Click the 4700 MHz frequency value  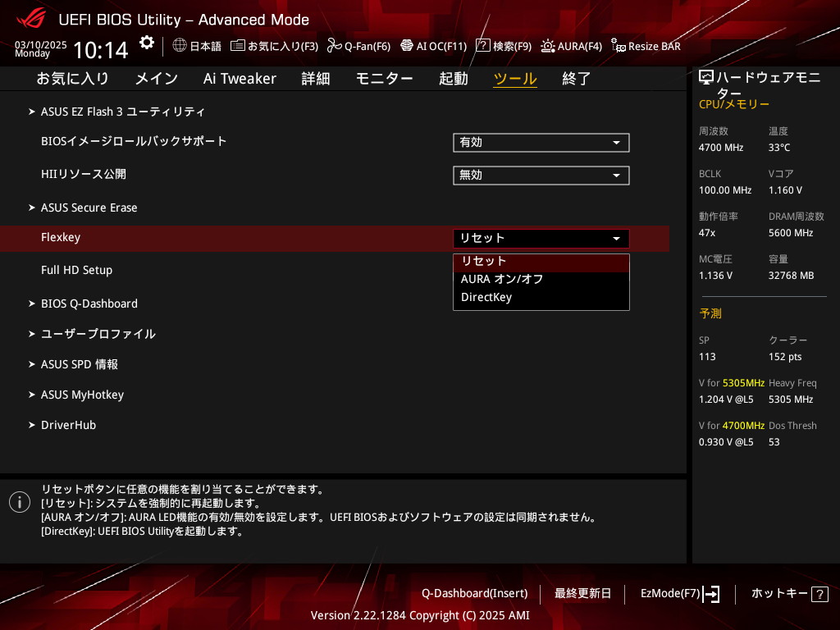pyautogui.click(x=721, y=148)
